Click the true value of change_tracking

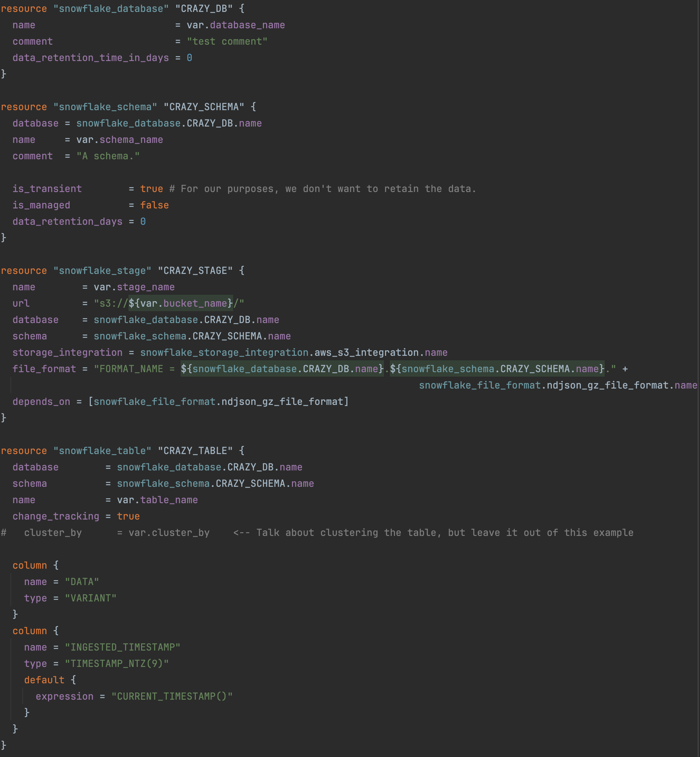coord(128,516)
